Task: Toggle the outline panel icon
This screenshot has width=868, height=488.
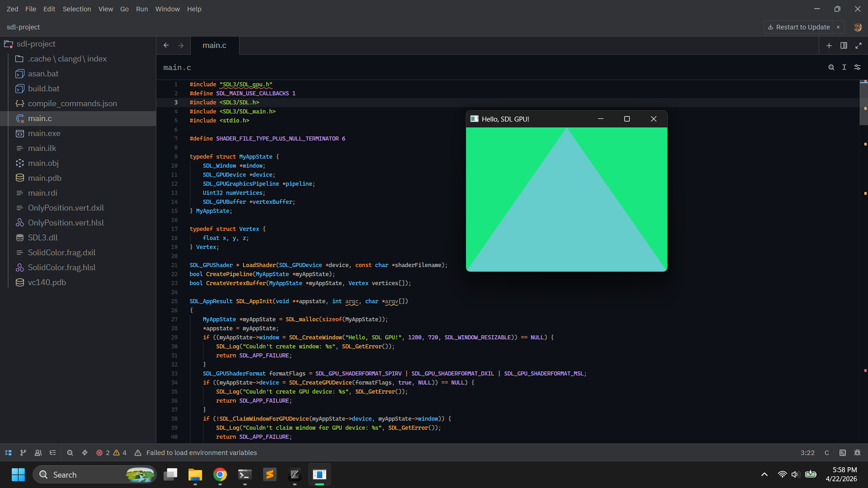Action: click(53, 453)
